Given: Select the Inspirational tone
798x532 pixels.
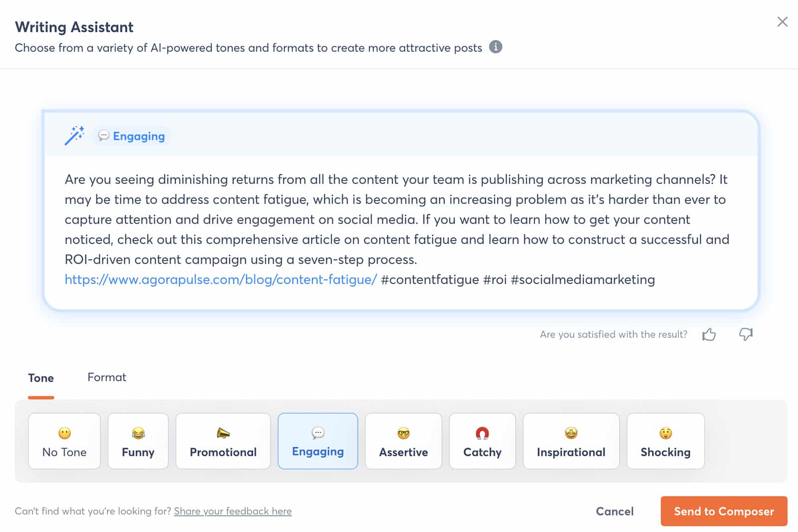Looking at the screenshot, I should [571, 441].
